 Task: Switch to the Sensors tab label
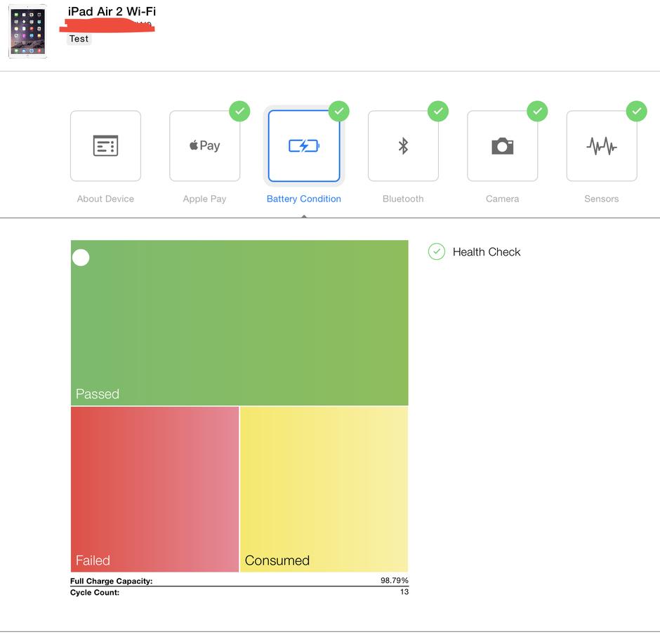click(602, 199)
